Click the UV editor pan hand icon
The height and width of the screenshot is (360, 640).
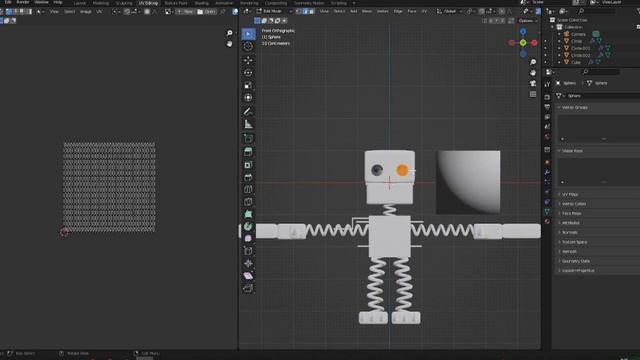tap(229, 44)
